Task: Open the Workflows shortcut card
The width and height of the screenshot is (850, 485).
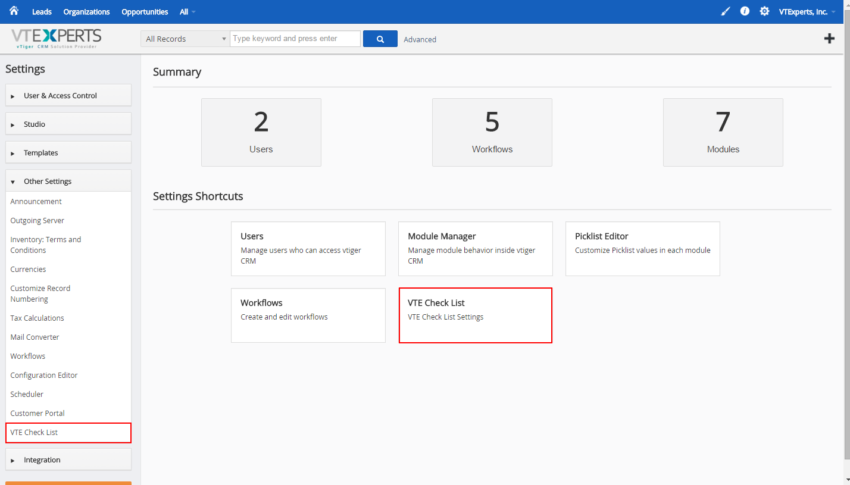Action: click(x=308, y=315)
